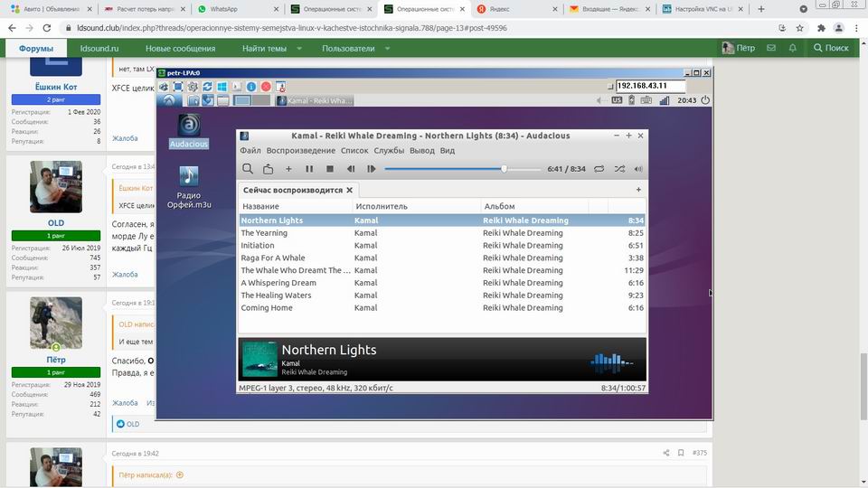Image resolution: width=868 pixels, height=488 pixels.
Task: Click VNC file transfer toolbar icon
Action: [280, 87]
